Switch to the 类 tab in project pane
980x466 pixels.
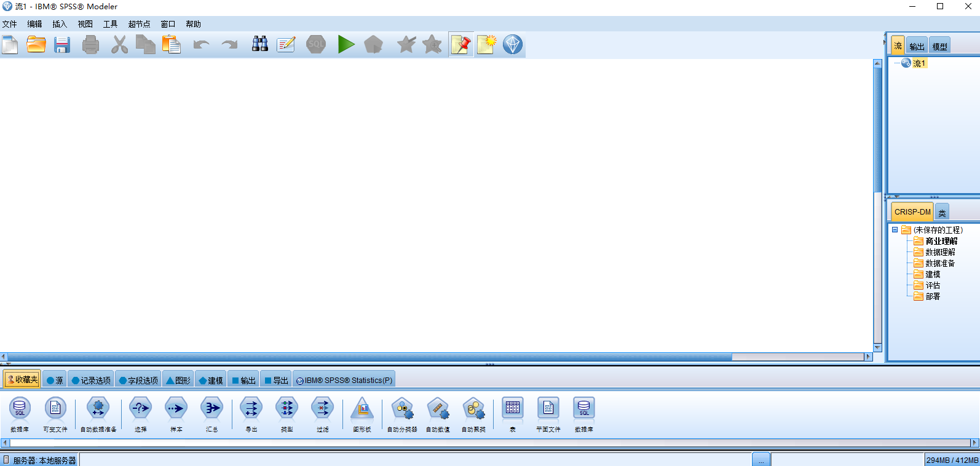tap(942, 213)
